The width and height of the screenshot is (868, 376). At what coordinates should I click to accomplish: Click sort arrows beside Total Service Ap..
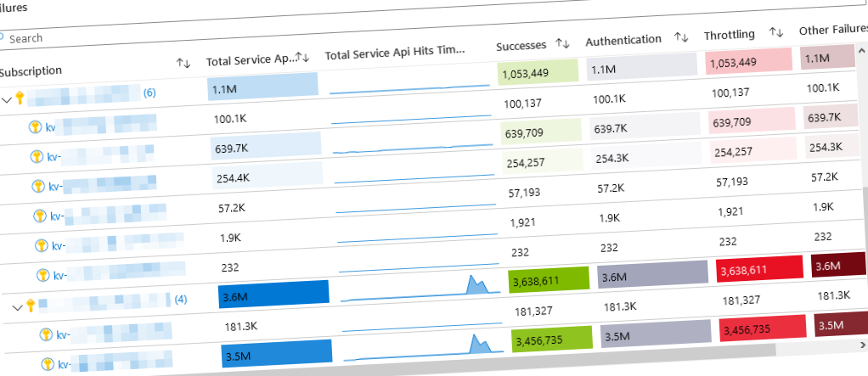pyautogui.click(x=304, y=58)
